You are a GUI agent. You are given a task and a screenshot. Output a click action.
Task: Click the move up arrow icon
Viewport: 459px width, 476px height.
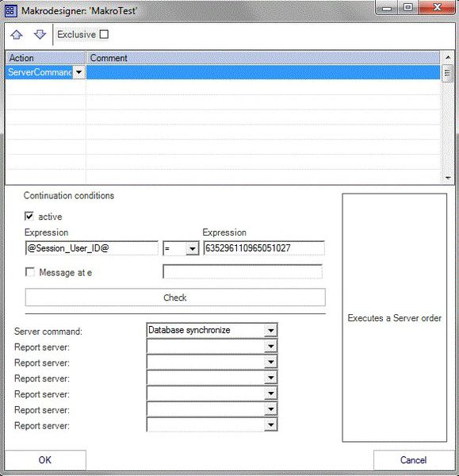click(x=17, y=35)
